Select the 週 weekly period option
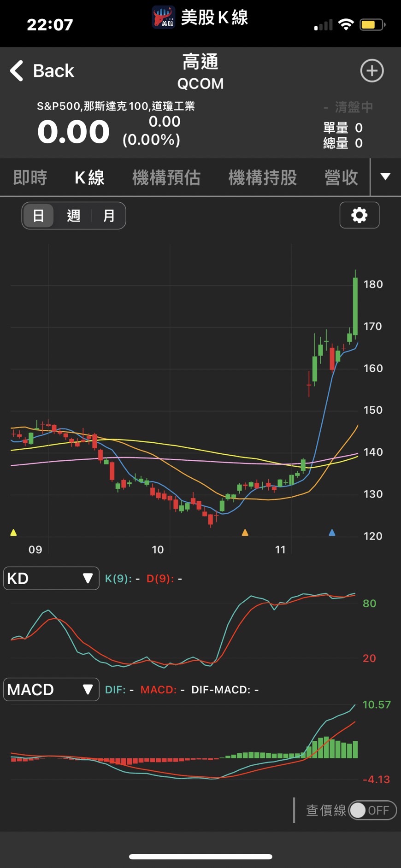This screenshot has height=868, width=401. (x=74, y=216)
